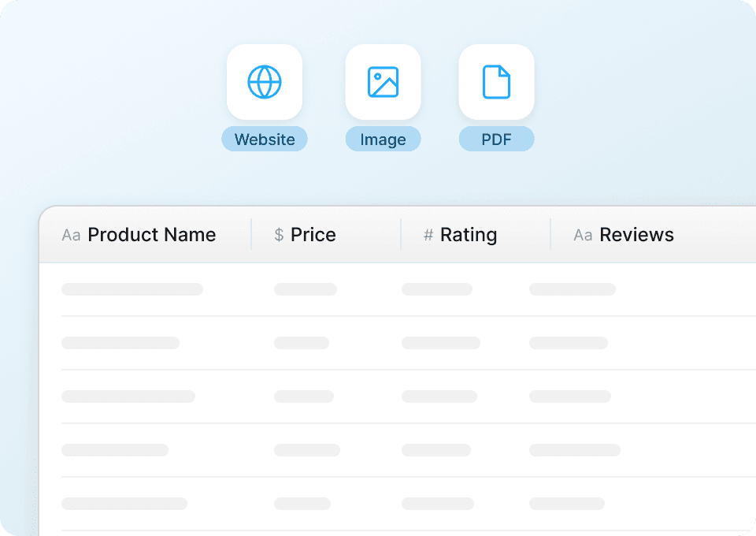Choose the PDF document icon

pyautogui.click(x=496, y=82)
